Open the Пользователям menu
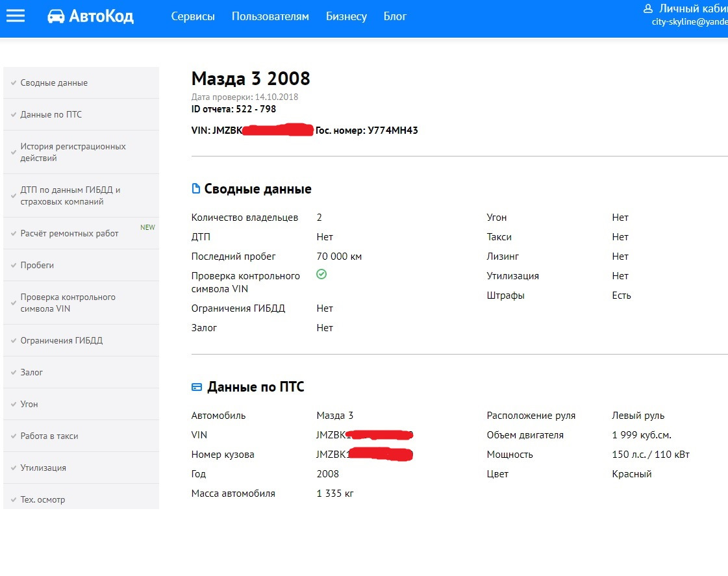 coord(270,16)
